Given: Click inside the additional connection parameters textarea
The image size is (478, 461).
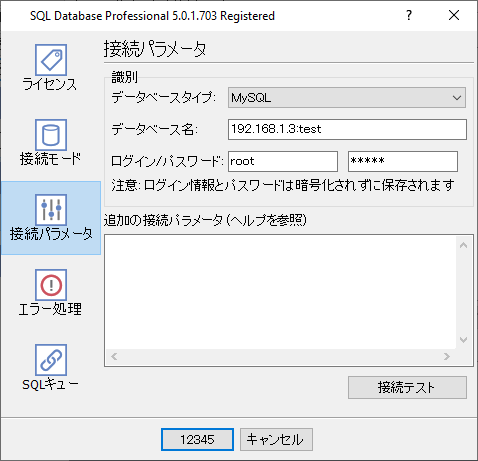Looking at the screenshot, I should [x=280, y=292].
